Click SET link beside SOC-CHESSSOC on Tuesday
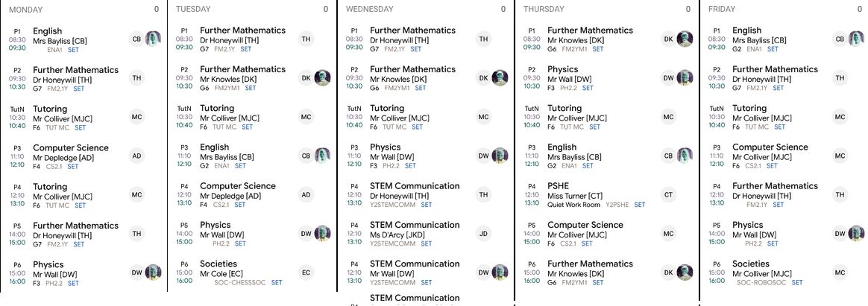 point(277,283)
